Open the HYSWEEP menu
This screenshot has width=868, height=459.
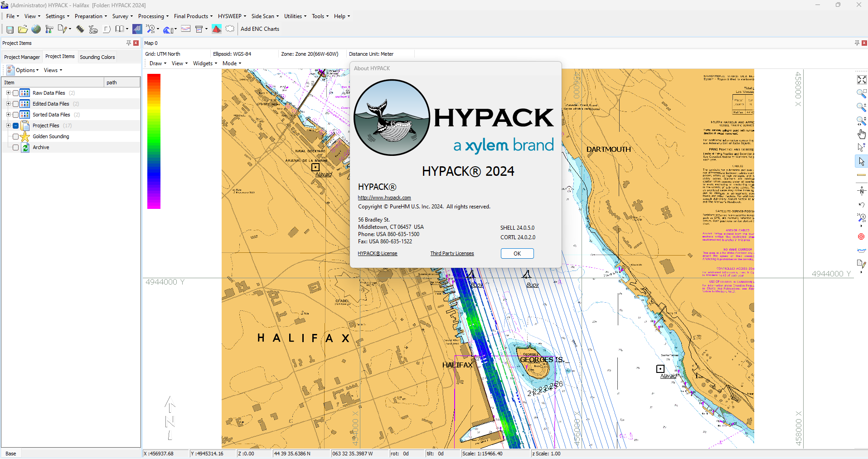point(232,16)
